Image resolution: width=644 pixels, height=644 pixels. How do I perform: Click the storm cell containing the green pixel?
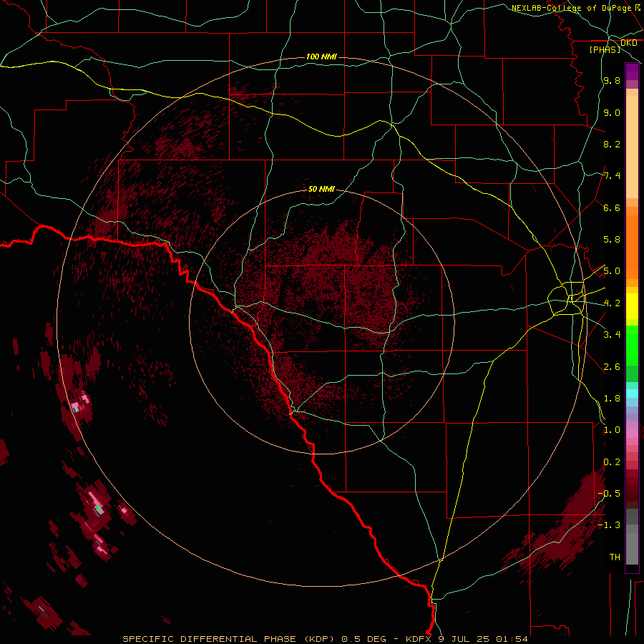point(97,509)
